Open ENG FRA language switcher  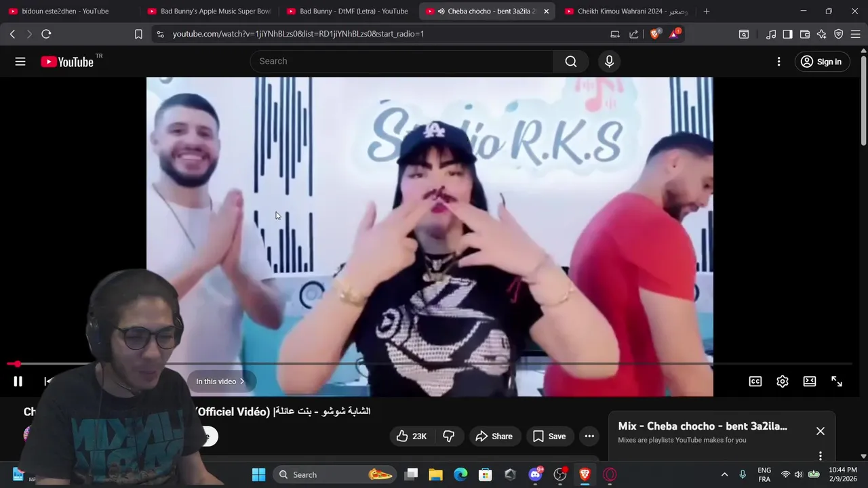(764, 474)
